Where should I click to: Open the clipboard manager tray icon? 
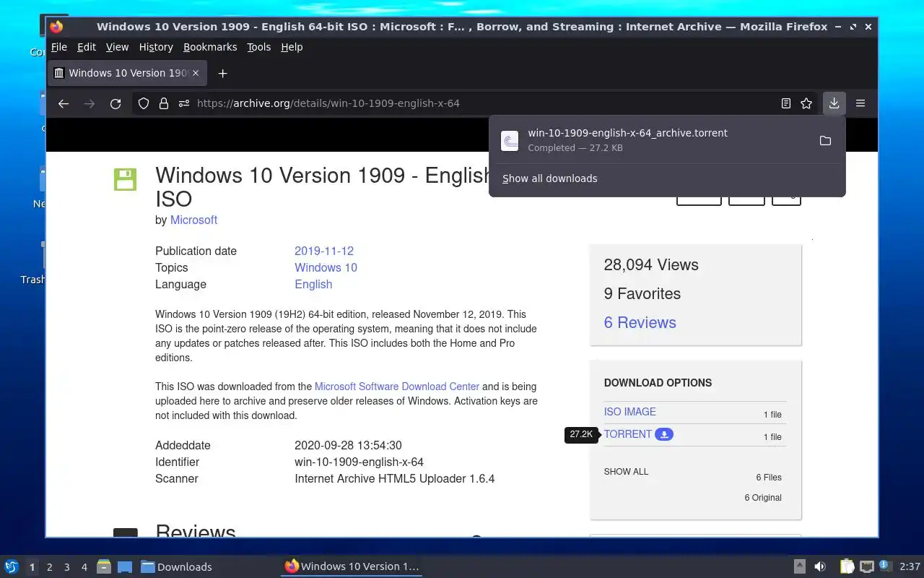coord(847,566)
